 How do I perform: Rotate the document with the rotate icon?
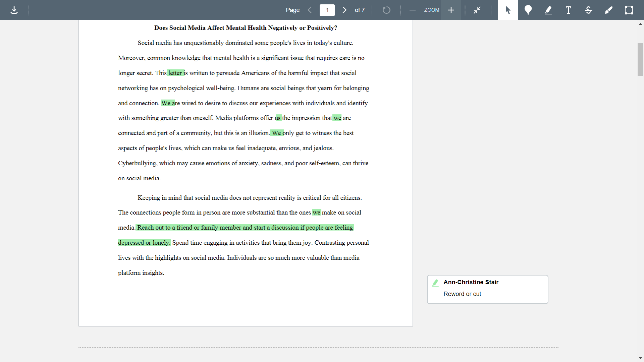click(386, 10)
